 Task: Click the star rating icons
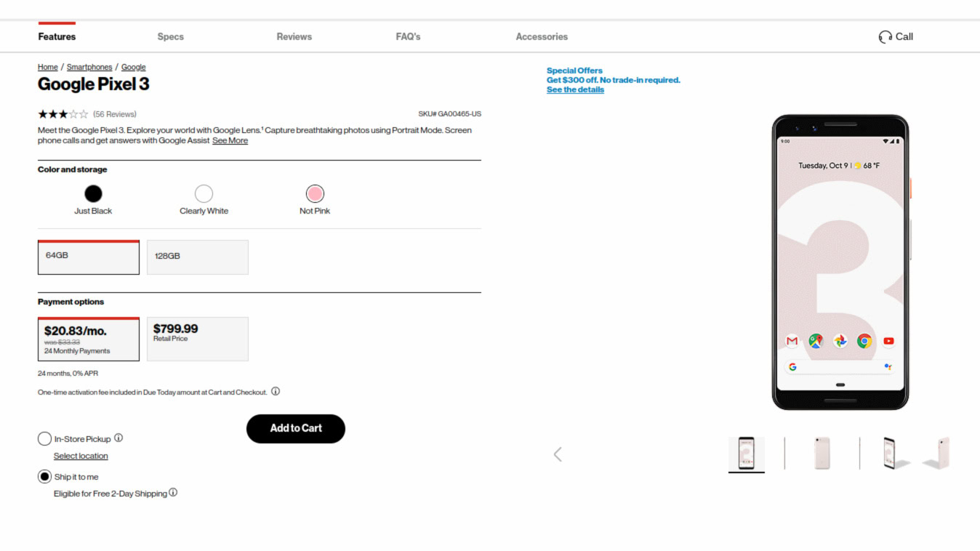pos(63,114)
